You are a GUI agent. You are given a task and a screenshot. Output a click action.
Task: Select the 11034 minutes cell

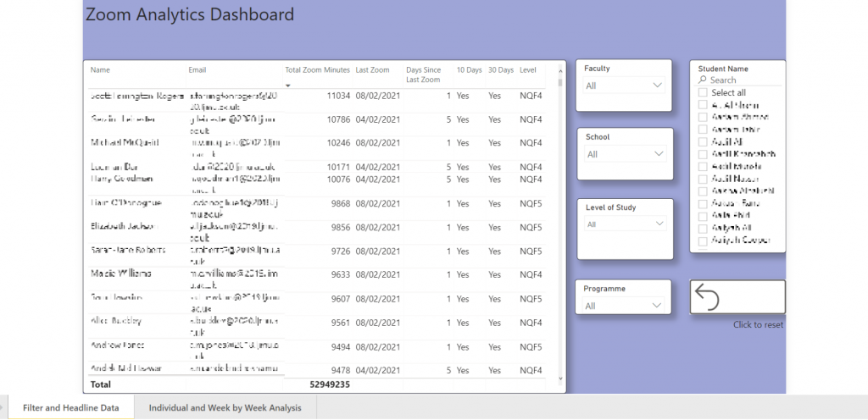click(x=338, y=96)
